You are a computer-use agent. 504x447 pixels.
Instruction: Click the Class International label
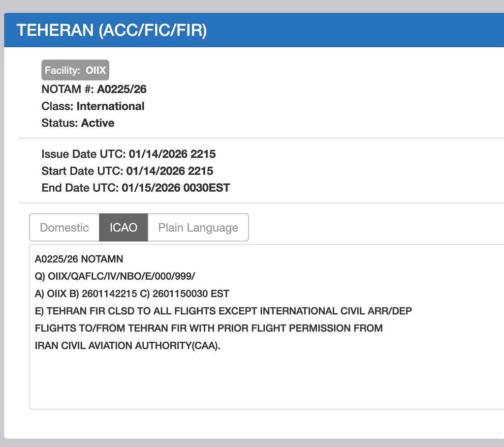[x=93, y=106]
